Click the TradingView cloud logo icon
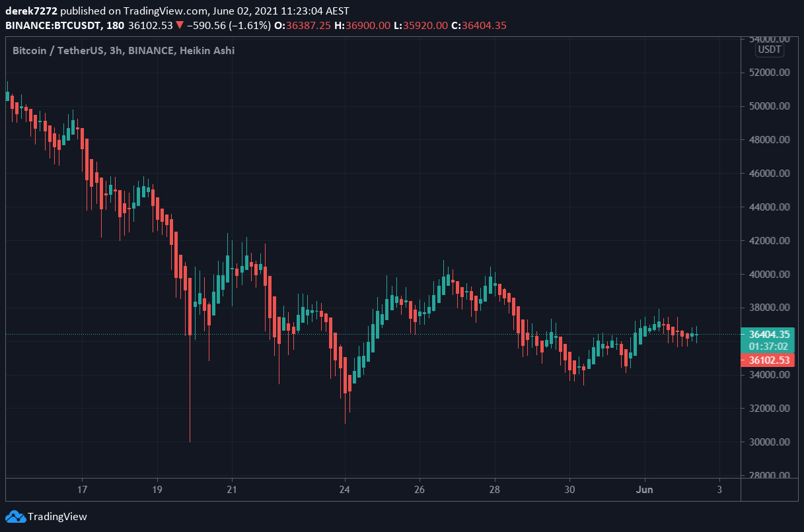804x532 pixels. (15, 517)
